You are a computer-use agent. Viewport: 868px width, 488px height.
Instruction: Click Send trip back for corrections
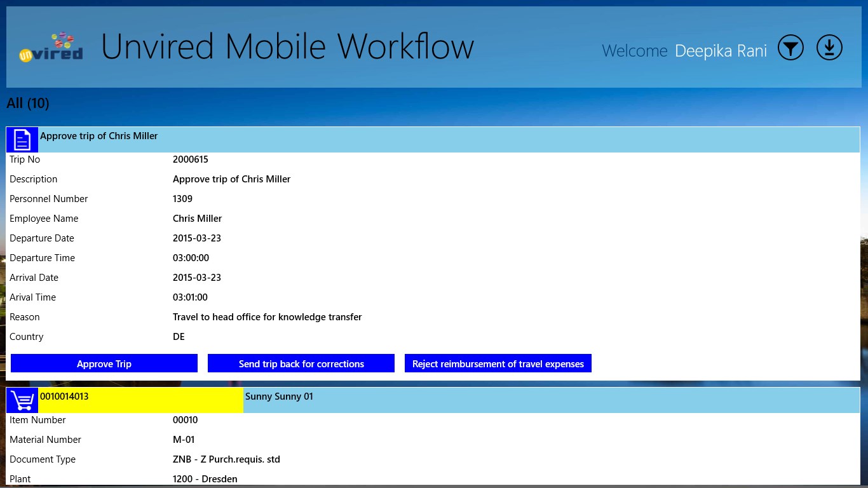point(301,363)
